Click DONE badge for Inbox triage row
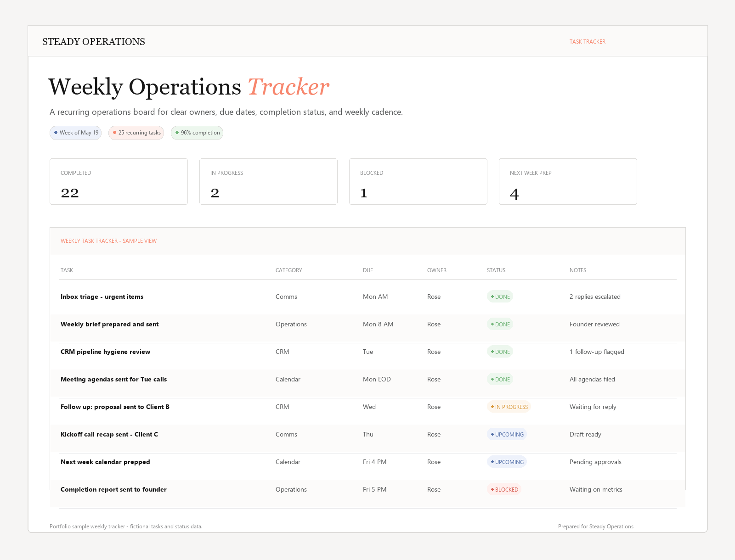 (500, 297)
